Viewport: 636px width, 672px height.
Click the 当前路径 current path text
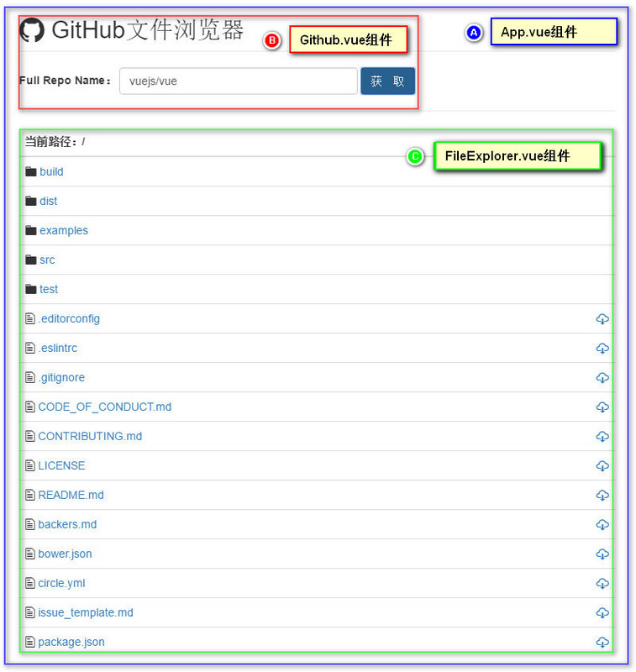point(55,141)
